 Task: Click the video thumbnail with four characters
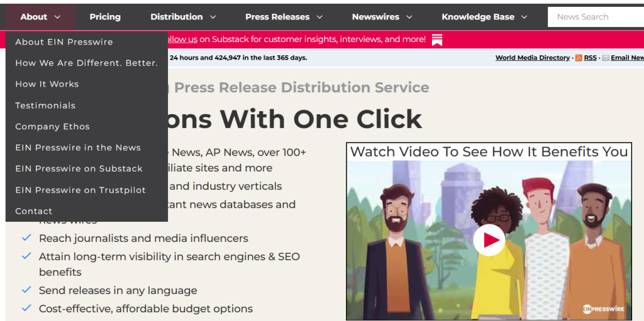pos(489,240)
